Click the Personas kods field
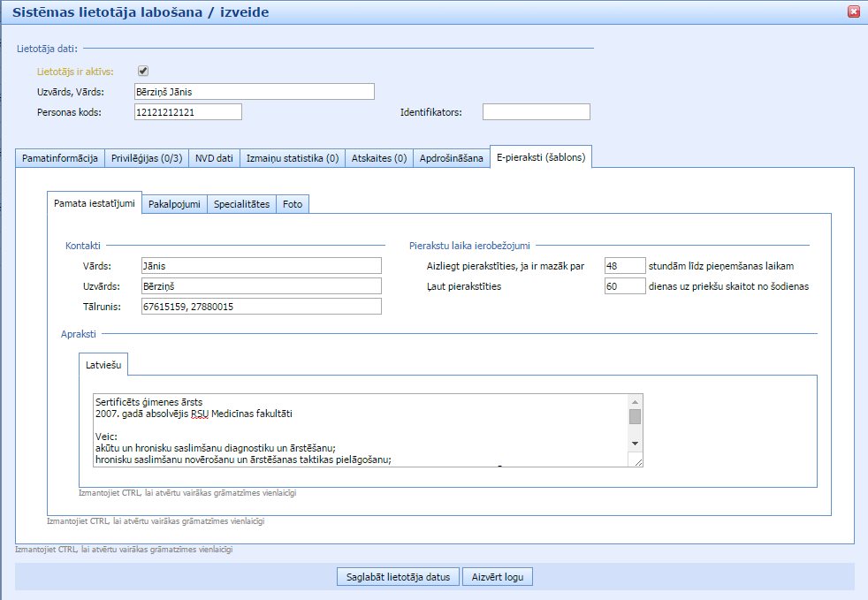Screen dimensions: 868x600 pyautogui.click(x=187, y=112)
